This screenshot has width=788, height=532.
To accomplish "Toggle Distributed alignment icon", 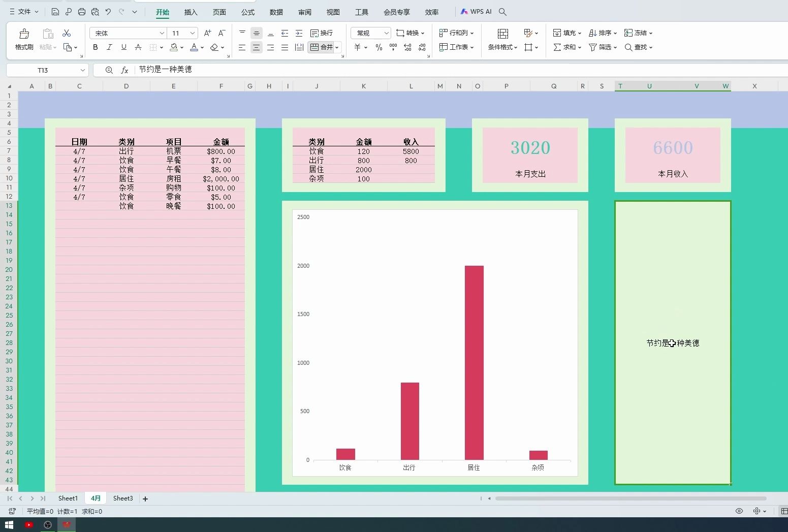I will click(x=299, y=47).
